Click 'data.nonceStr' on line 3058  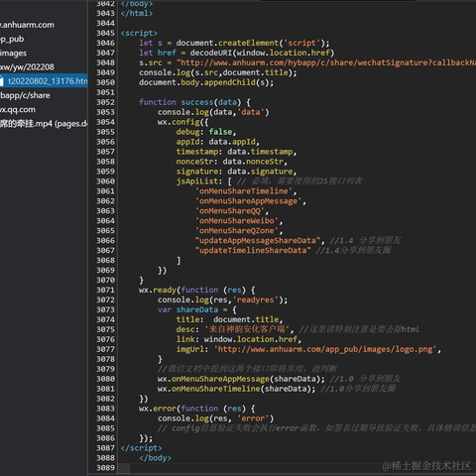(x=253, y=162)
